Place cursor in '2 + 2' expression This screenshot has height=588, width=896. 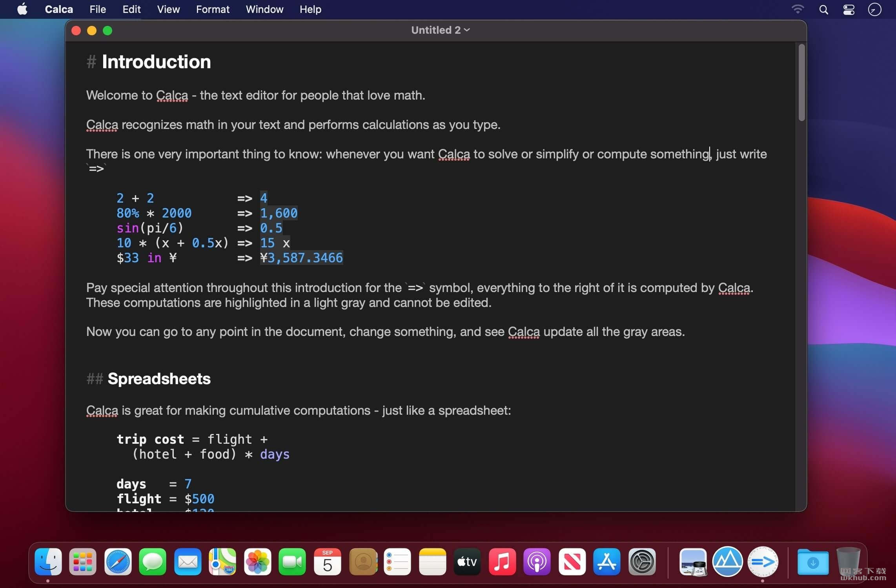coord(135,198)
